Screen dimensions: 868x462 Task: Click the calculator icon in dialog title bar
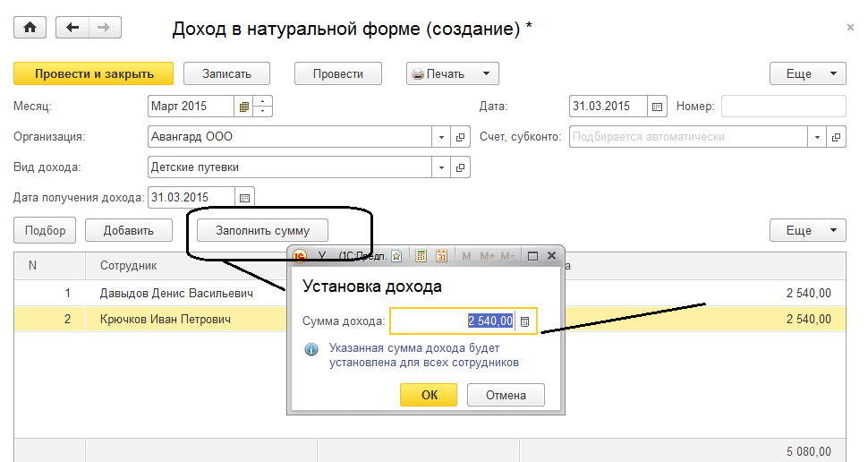pyautogui.click(x=421, y=256)
